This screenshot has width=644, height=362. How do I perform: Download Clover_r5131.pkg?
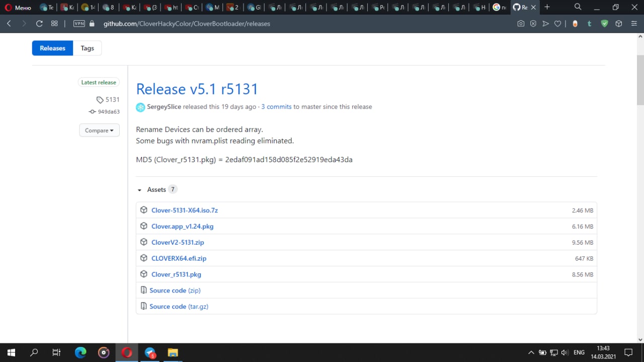coord(176,274)
